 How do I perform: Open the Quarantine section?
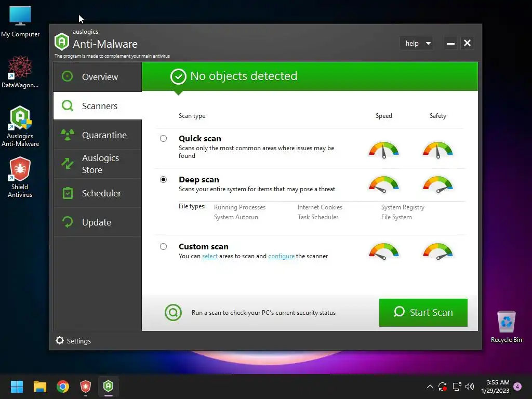tap(97, 135)
